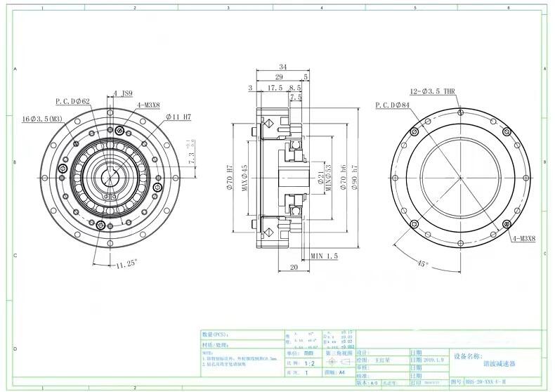This screenshot has height=392, width=555.
Task: Click the center crosshair of right flange view
Action: [x=459, y=176]
